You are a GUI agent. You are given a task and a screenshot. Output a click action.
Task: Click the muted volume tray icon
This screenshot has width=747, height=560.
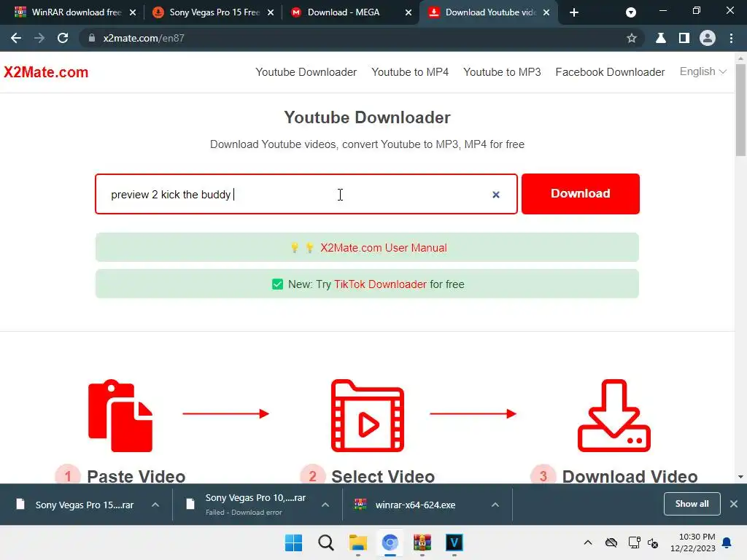(653, 542)
